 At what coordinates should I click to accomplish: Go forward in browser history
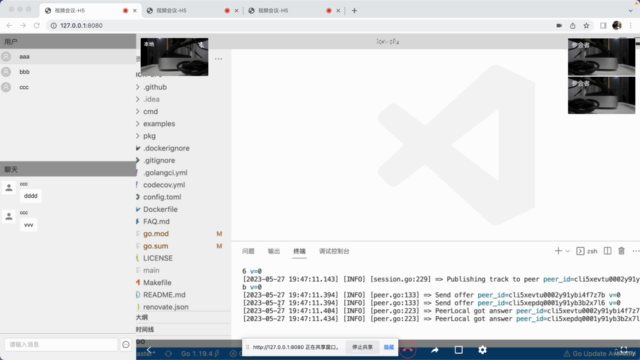(23, 25)
